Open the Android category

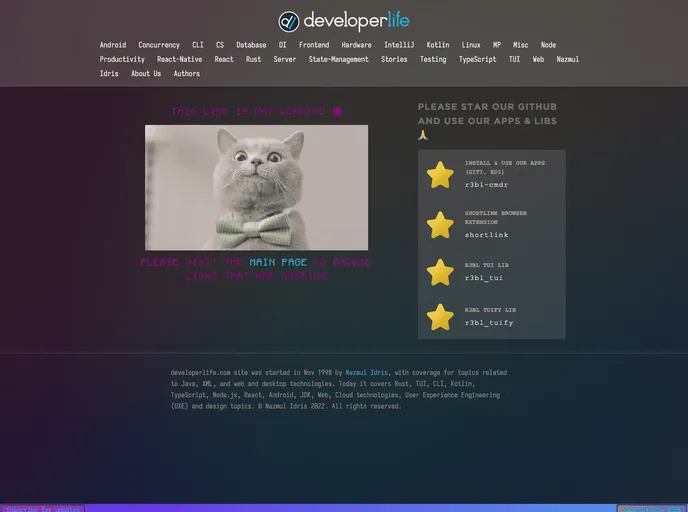pyautogui.click(x=113, y=45)
